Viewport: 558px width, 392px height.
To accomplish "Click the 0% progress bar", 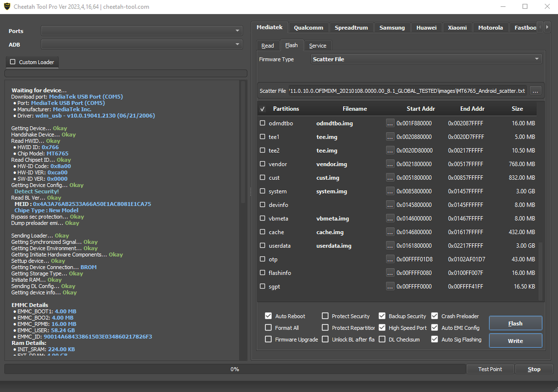I will tap(234, 369).
